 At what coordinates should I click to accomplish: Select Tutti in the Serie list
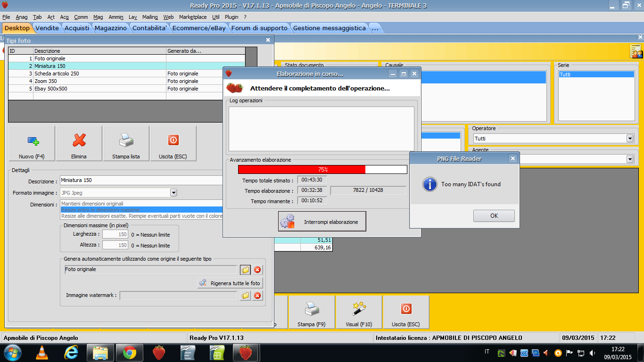(596, 74)
